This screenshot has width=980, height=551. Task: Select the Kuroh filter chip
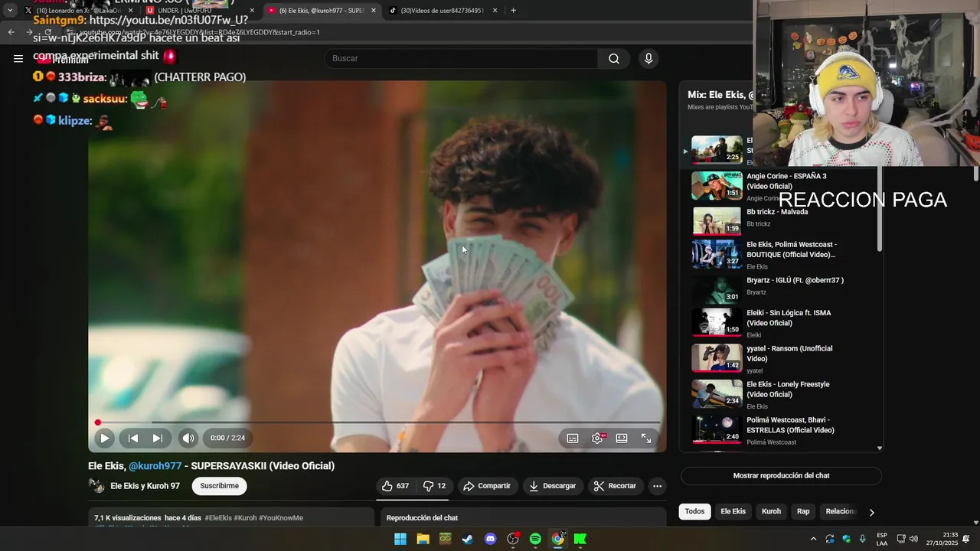771,511
